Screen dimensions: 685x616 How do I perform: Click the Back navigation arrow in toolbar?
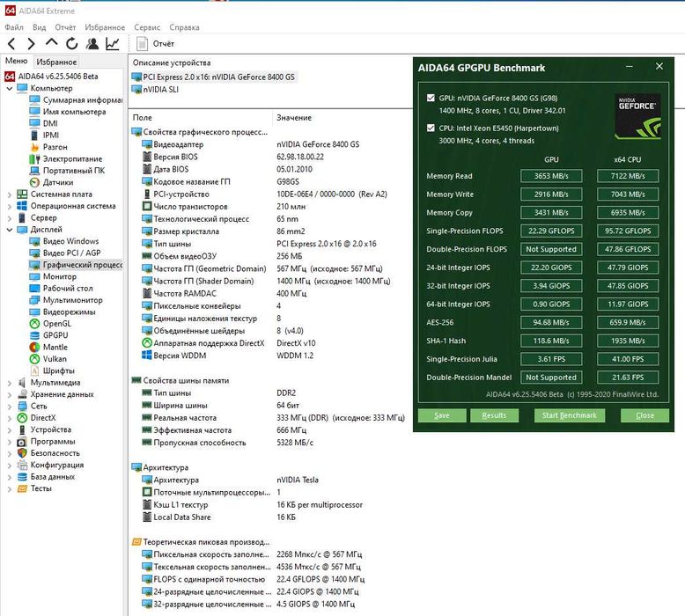[x=11, y=43]
